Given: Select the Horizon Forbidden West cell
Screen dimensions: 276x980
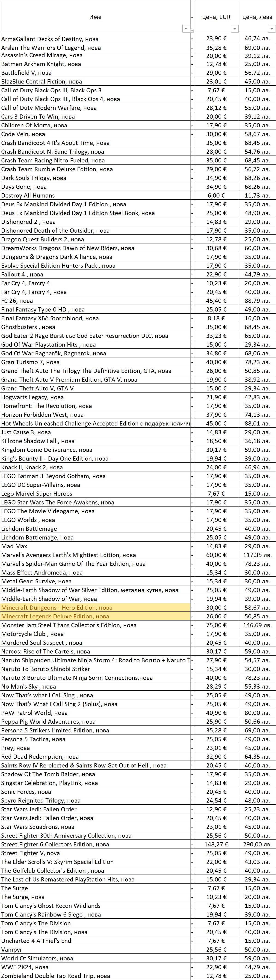Looking at the screenshot, I should [x=95, y=415].
